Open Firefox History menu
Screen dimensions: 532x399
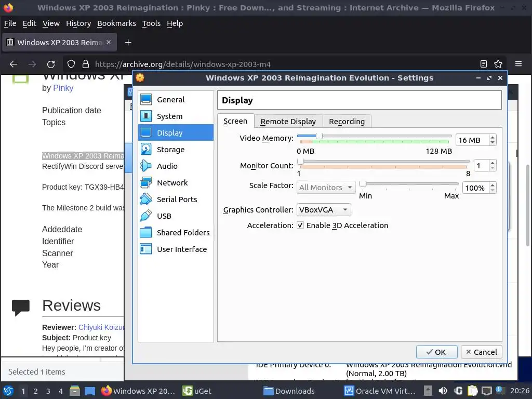pyautogui.click(x=78, y=23)
